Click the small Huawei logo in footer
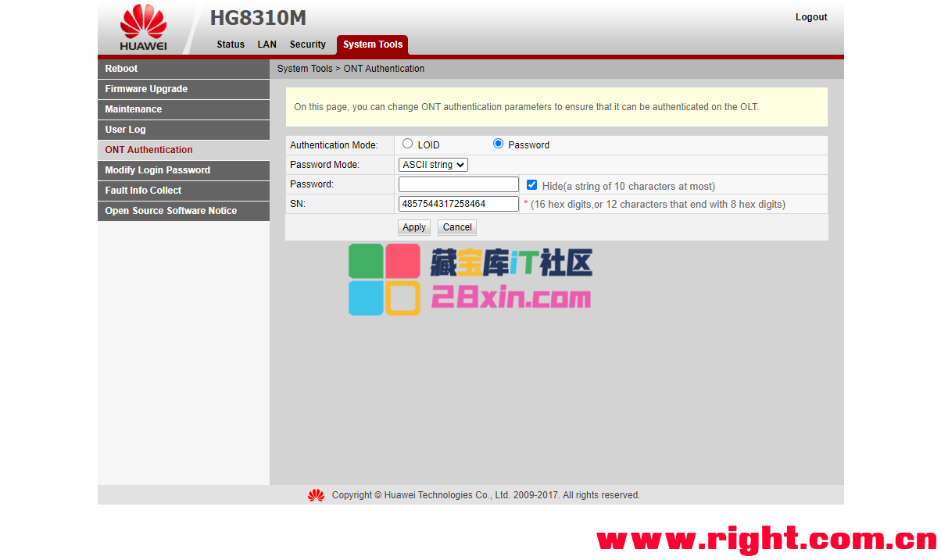941x560 pixels. tap(316, 495)
